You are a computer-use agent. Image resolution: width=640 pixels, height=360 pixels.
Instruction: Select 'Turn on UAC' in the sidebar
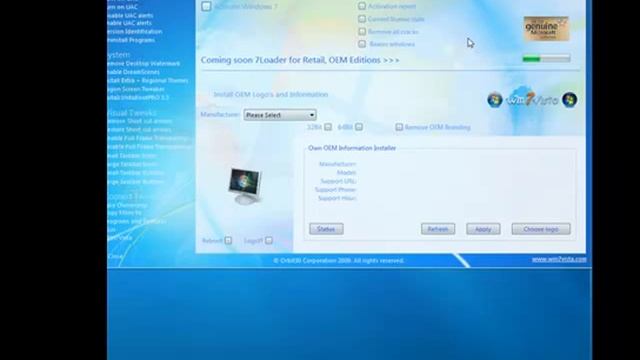click(122, 7)
